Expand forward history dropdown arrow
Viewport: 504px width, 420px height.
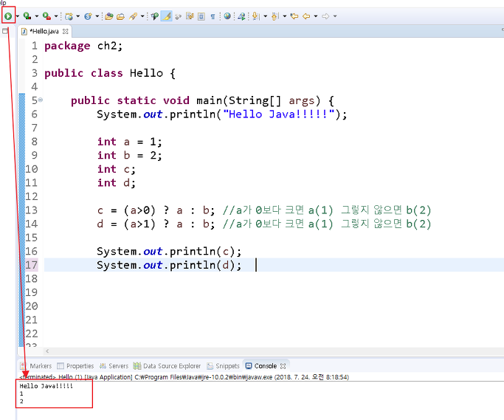tap(335, 16)
